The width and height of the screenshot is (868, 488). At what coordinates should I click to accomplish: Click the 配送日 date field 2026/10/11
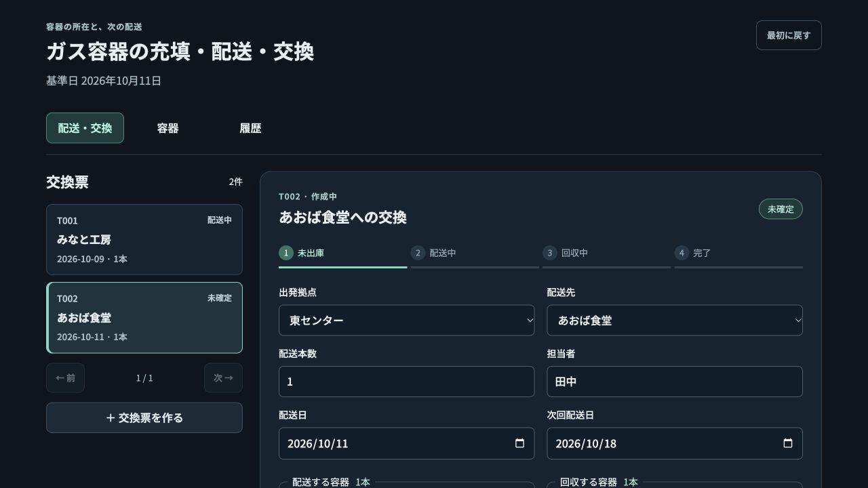tap(406, 443)
